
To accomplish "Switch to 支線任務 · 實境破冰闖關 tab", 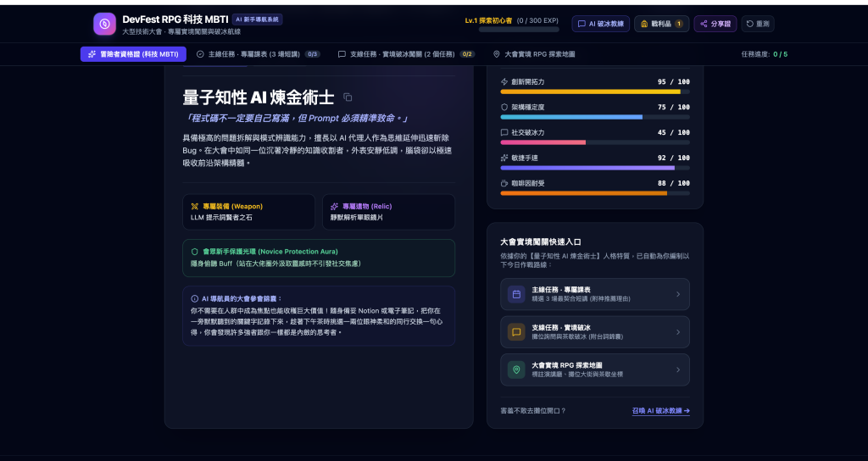I will point(406,54).
